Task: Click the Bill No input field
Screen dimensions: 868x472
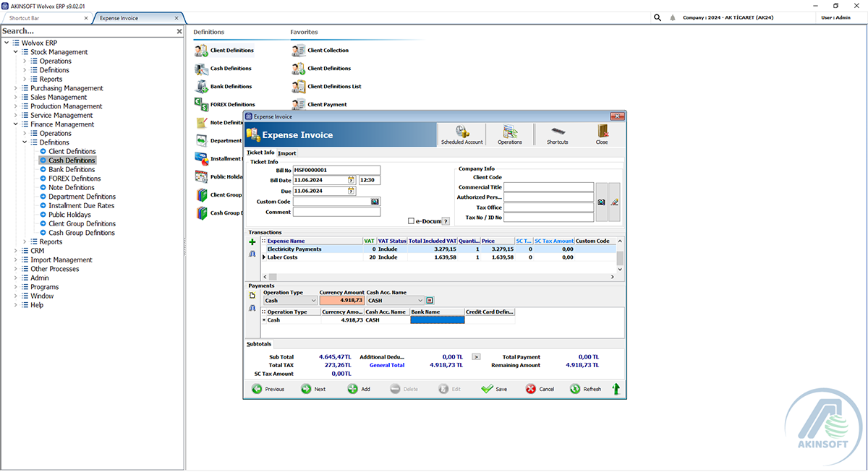Action: 336,170
